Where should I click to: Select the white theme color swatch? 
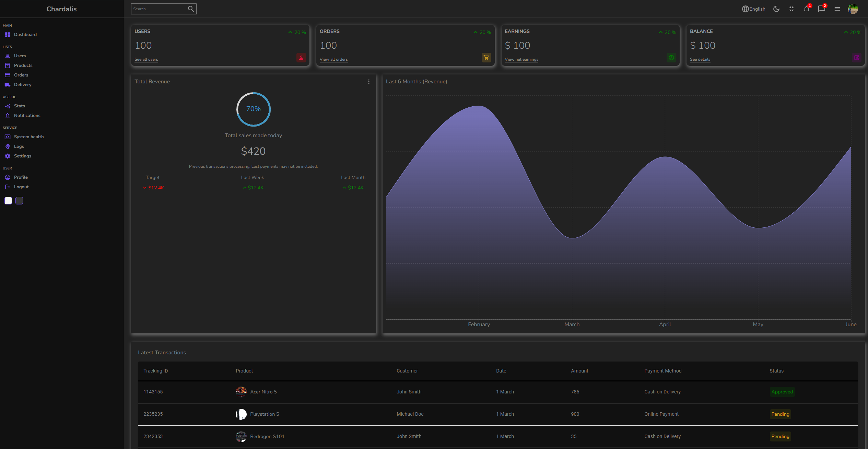point(8,201)
